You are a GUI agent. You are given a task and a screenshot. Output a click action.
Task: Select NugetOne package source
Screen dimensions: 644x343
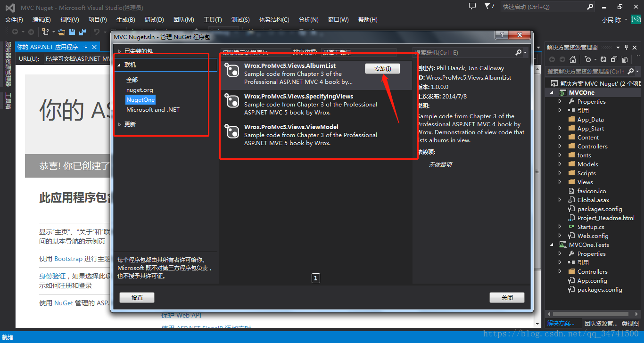(140, 100)
